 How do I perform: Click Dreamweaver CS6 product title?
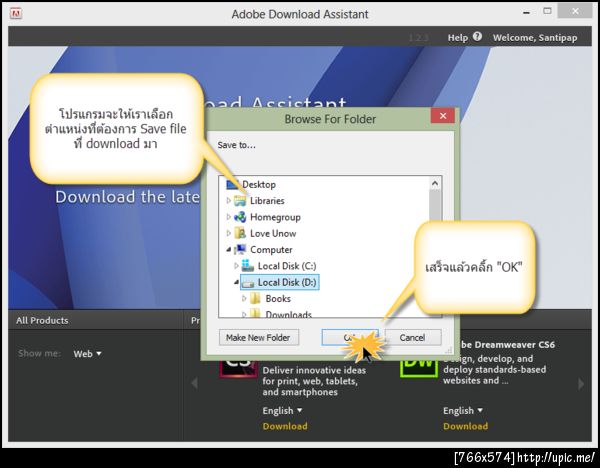507,344
